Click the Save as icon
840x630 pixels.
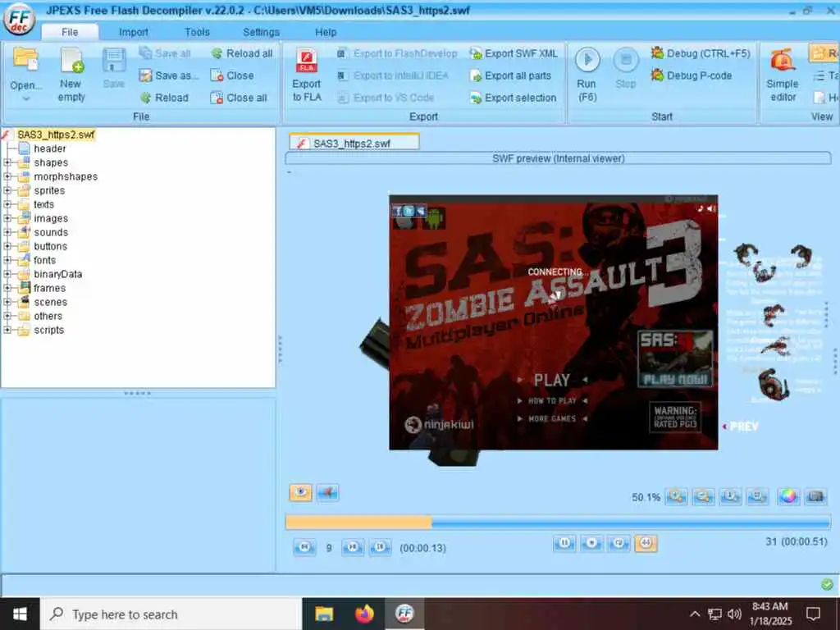pos(145,75)
